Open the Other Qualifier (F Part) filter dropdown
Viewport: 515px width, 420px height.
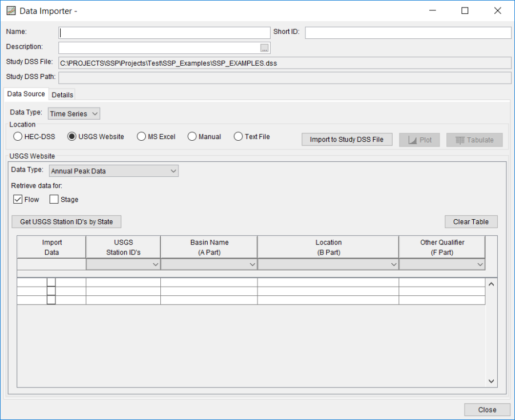pos(442,264)
